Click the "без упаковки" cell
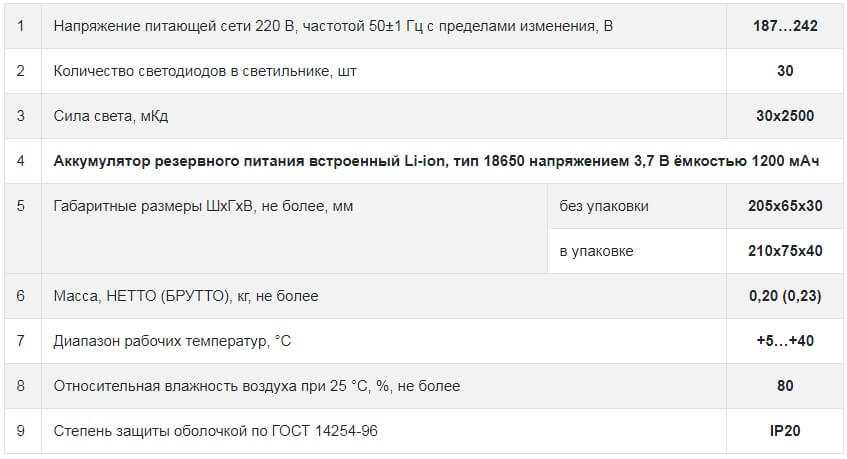Screen dimensions: 847x459 [x=604, y=206]
